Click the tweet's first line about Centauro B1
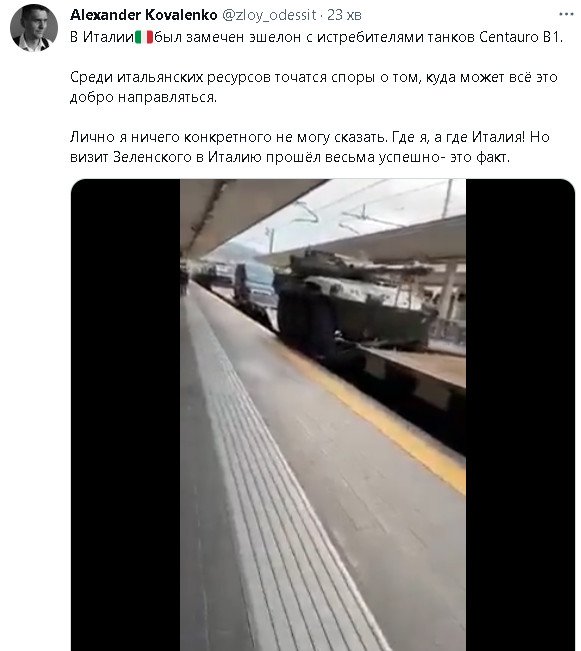581x651 pixels. tap(316, 37)
